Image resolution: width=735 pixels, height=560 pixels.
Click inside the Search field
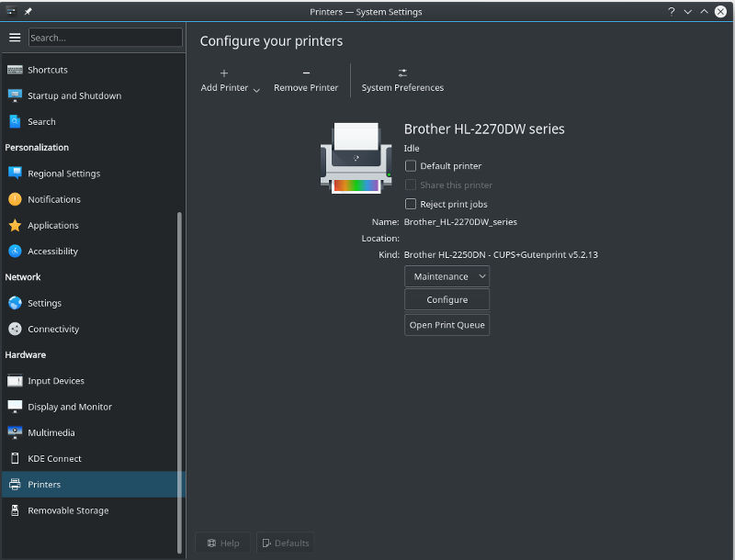tap(104, 38)
